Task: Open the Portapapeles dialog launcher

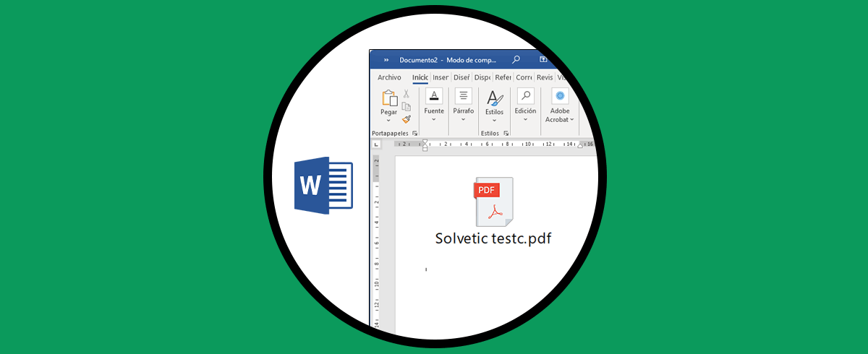Action: click(415, 134)
